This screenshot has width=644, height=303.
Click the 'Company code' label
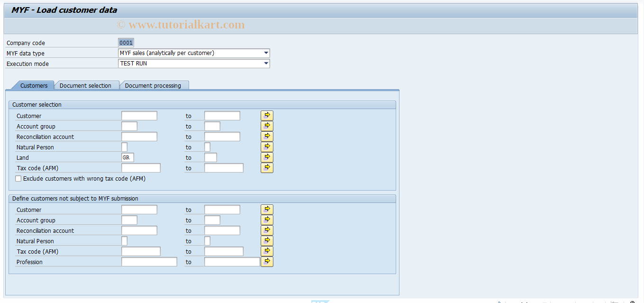point(26,43)
